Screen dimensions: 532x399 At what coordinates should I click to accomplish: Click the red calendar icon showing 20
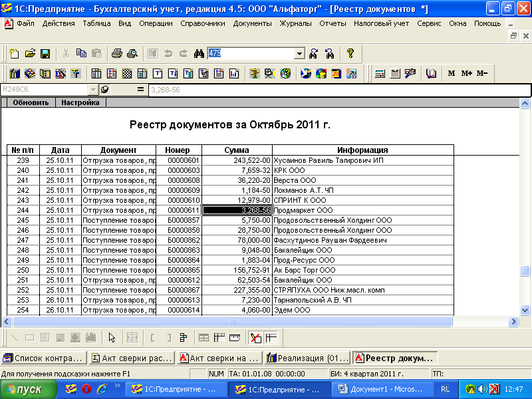pos(336,73)
